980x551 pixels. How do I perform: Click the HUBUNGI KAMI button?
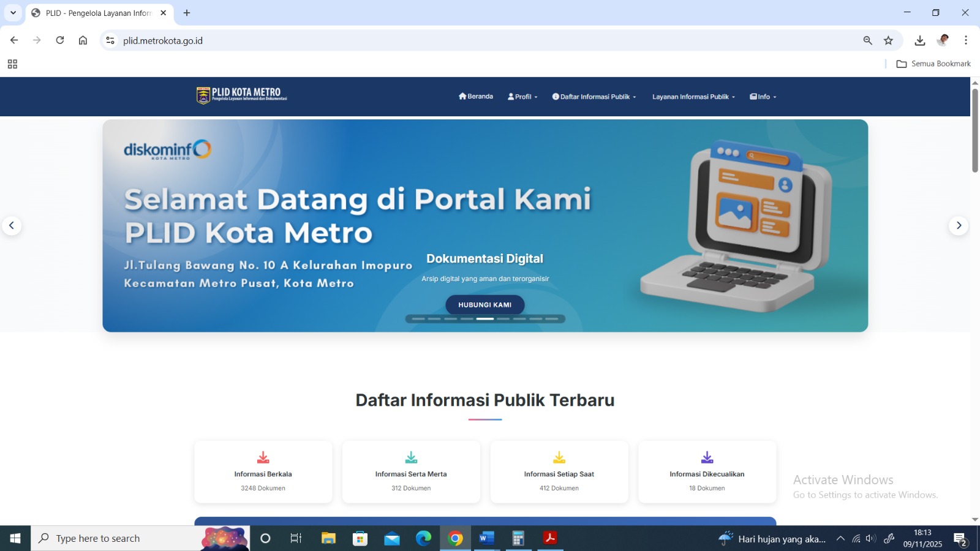pyautogui.click(x=484, y=305)
